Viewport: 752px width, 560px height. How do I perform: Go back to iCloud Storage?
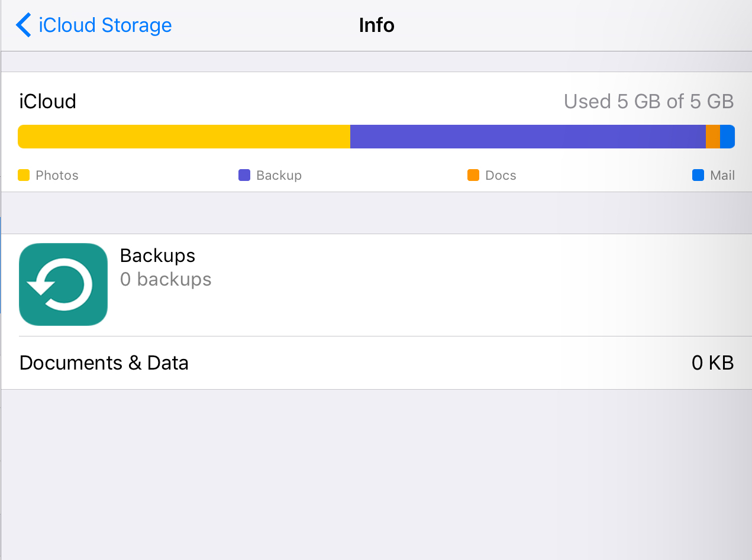(x=105, y=25)
